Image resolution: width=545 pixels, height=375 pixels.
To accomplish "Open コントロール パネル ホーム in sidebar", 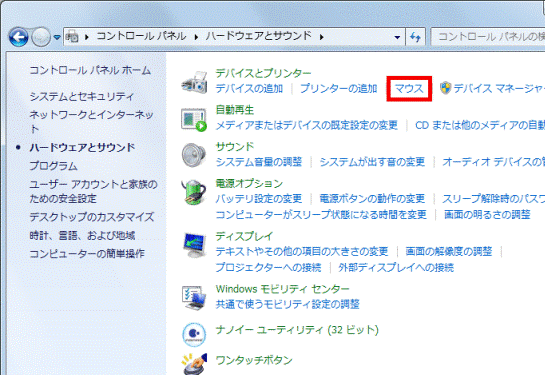I will [x=90, y=70].
